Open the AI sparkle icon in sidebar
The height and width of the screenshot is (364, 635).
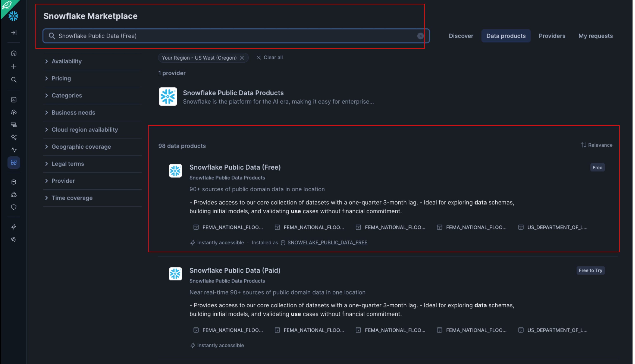point(14,137)
